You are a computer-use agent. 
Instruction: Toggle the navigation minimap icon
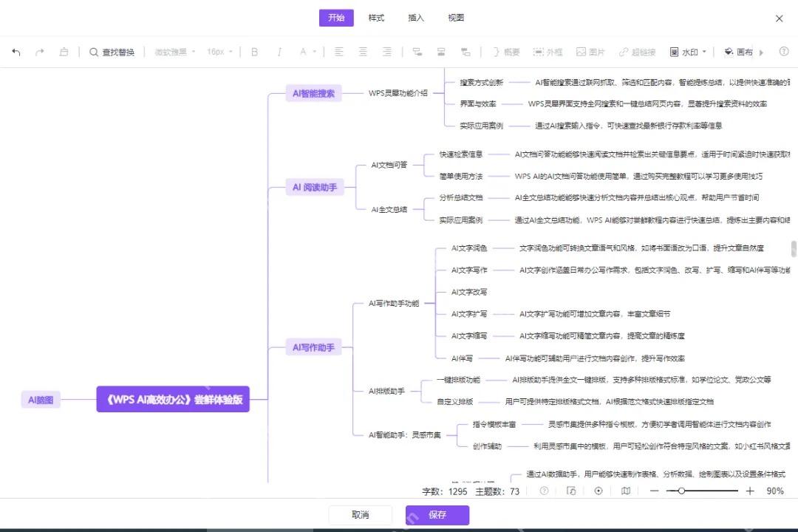click(x=626, y=491)
